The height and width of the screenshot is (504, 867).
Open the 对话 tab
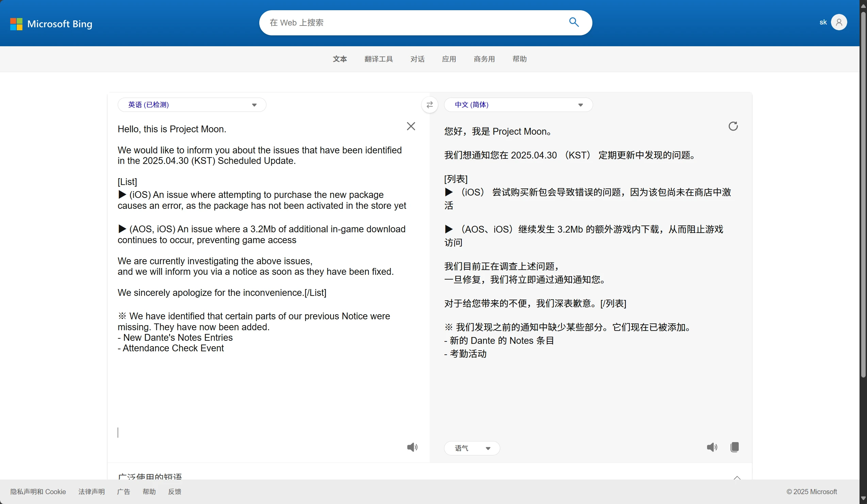[417, 59]
